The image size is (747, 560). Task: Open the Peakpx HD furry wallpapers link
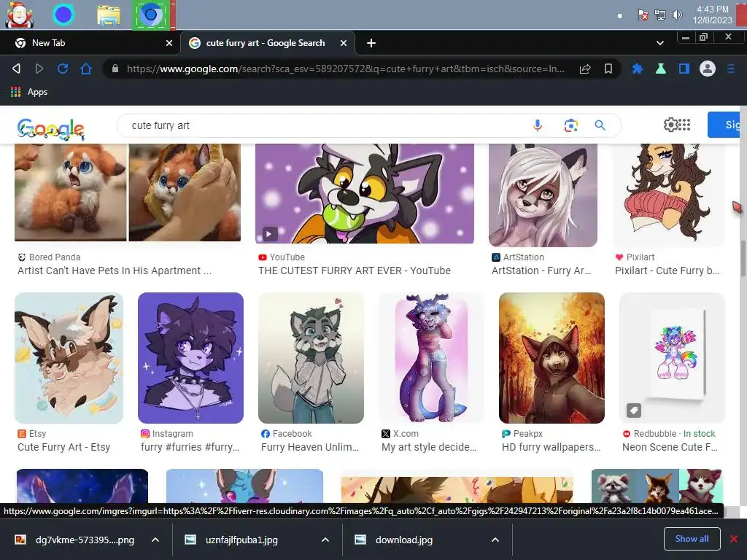click(x=551, y=447)
